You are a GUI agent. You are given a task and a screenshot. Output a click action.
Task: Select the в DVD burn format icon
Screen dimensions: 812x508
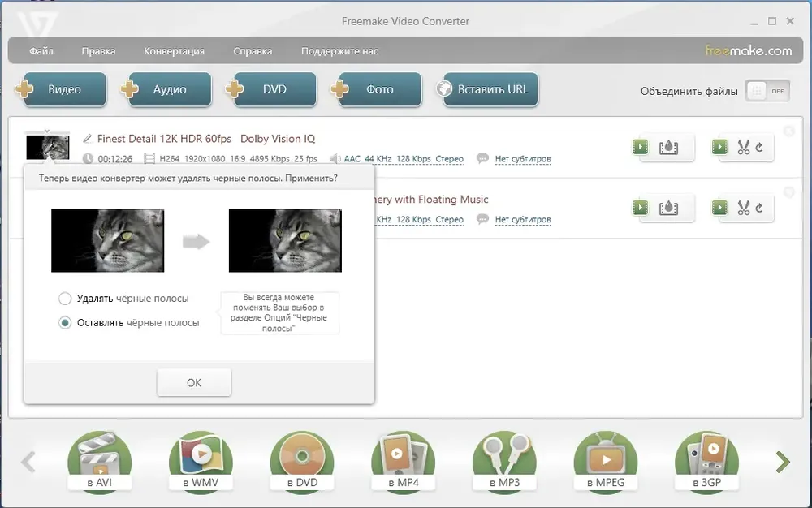[x=302, y=463]
